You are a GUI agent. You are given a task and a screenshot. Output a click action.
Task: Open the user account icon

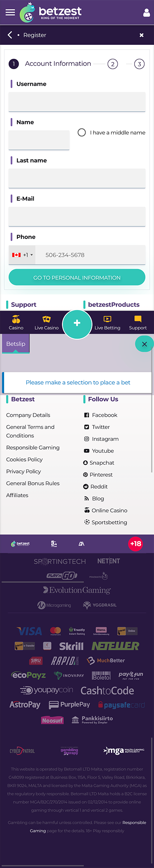146,13
